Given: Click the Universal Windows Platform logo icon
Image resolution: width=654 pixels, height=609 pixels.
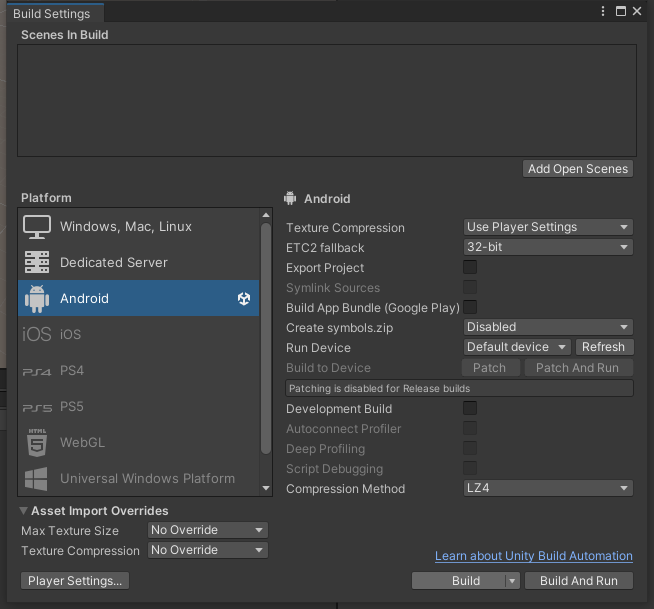Looking at the screenshot, I should click(36, 478).
